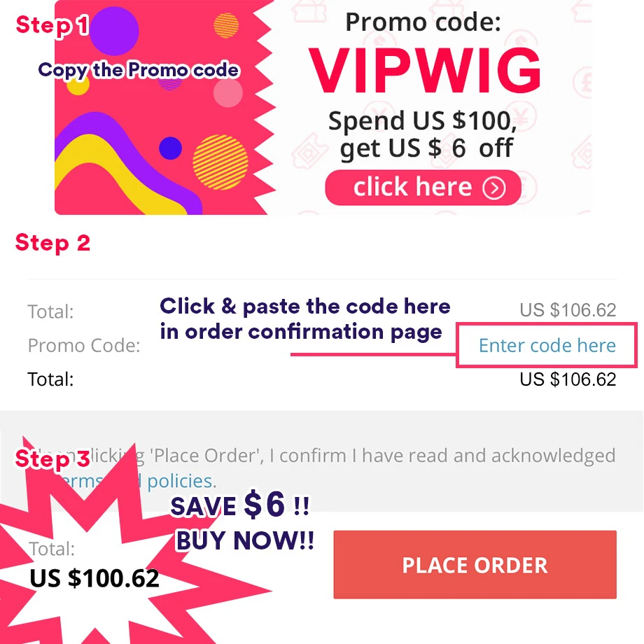644x644 pixels.
Task: Click the "Step 1" label
Action: pos(52,25)
